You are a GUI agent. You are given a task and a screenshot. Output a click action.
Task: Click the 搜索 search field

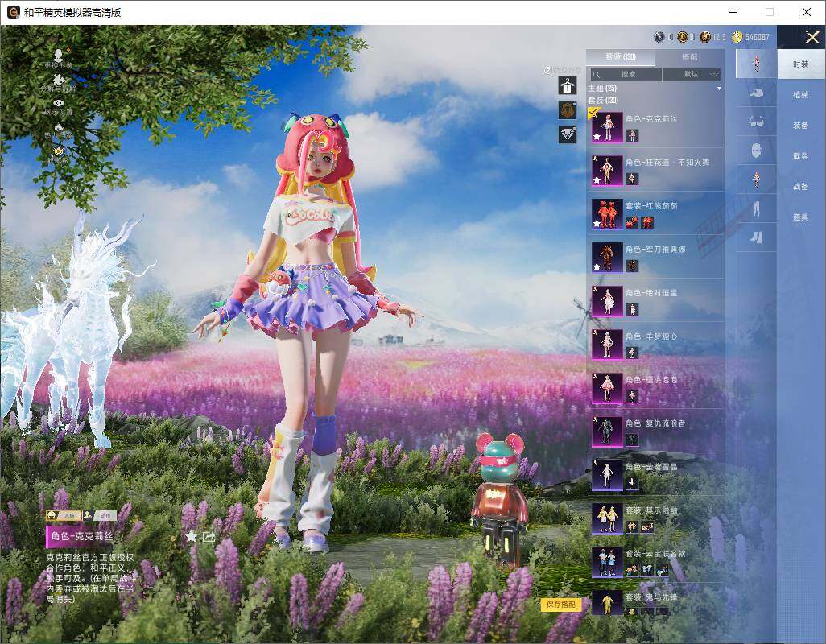[626, 74]
